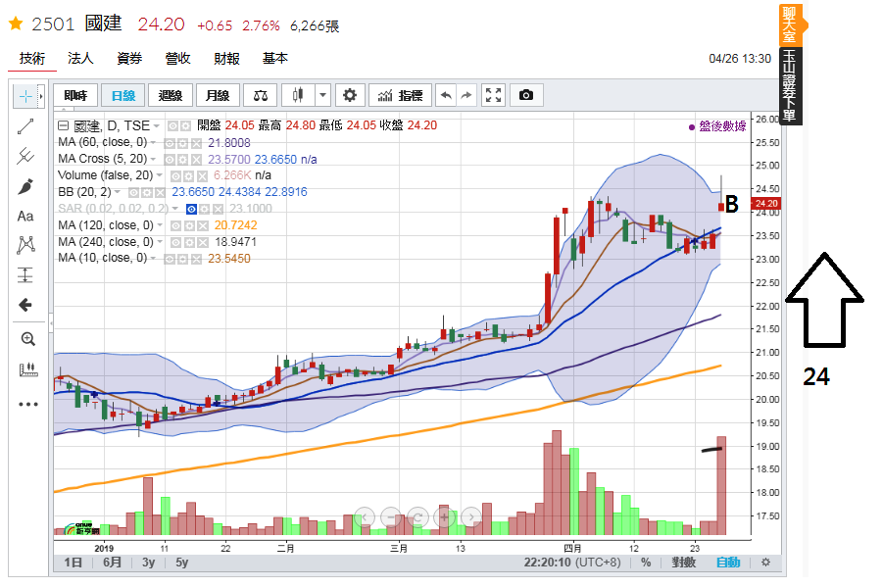Toggle visibility of MA (120, close, 0)
The height and width of the screenshot is (588, 882).
[176, 226]
